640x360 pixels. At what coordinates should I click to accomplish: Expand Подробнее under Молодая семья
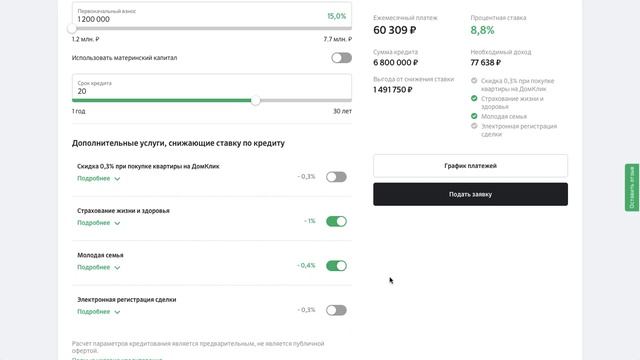coord(98,267)
